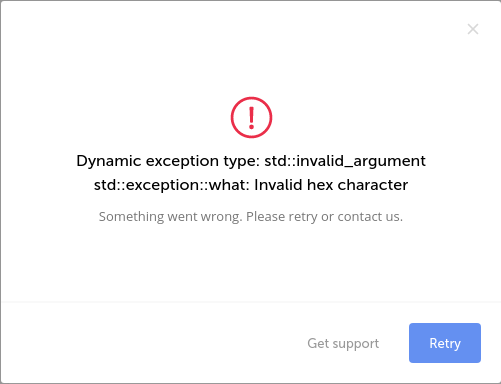Click the blue Retry button label

(x=445, y=343)
